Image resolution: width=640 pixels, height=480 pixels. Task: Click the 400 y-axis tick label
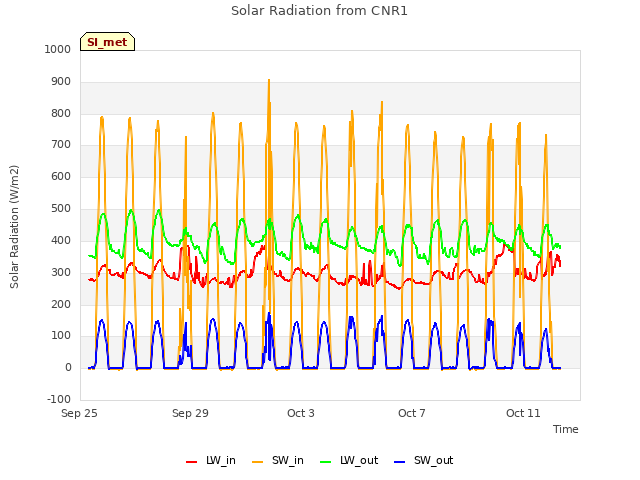pos(61,240)
